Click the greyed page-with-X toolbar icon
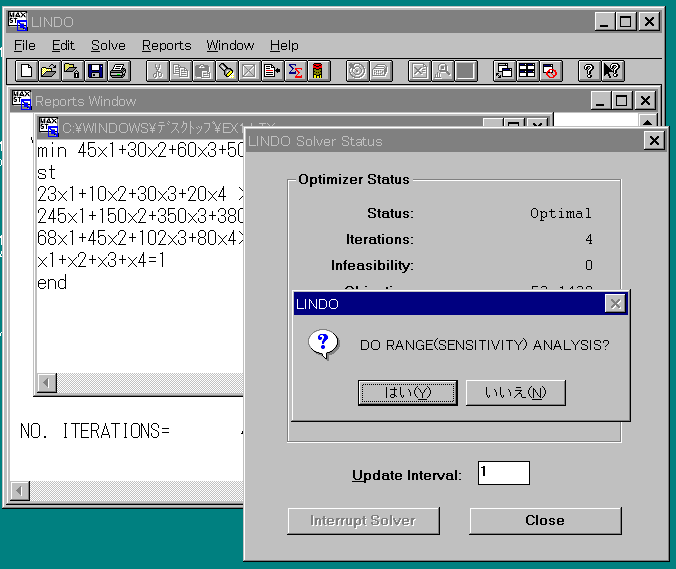Viewport: 676px width, 569px height. click(x=419, y=71)
